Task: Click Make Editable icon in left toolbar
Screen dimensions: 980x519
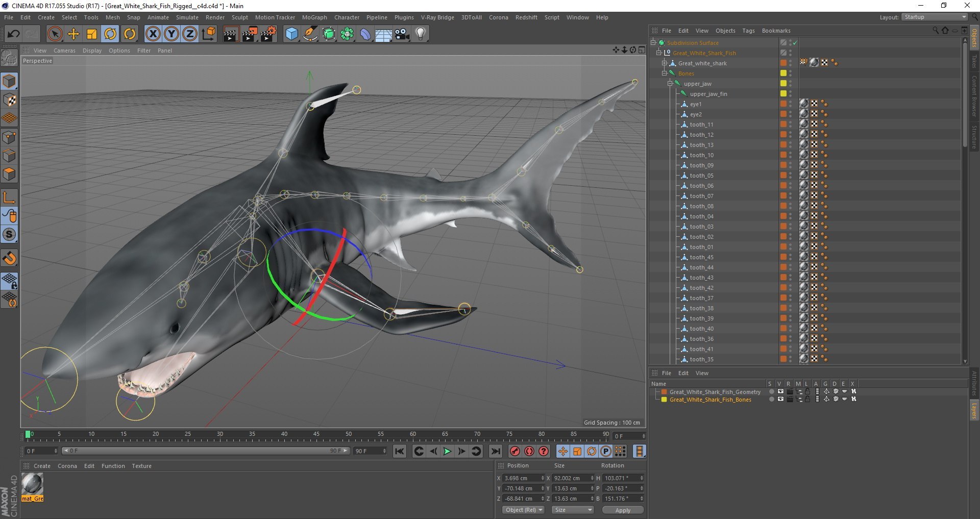Action: click(x=9, y=58)
